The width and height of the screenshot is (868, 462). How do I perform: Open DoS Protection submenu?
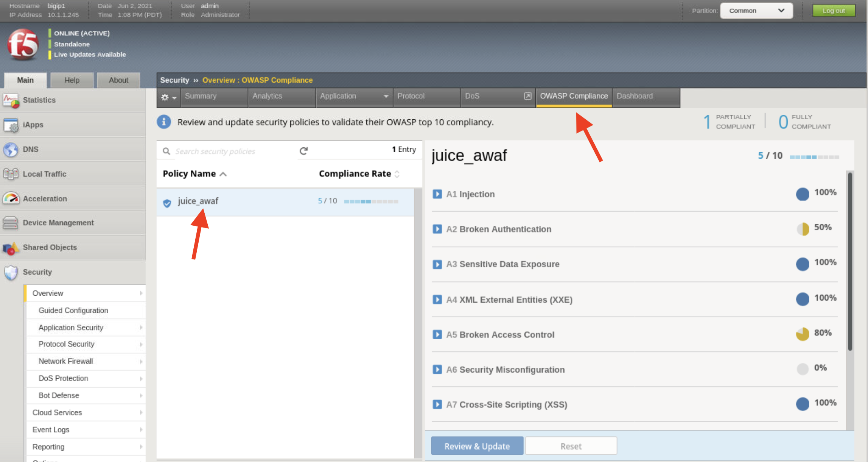coord(86,378)
